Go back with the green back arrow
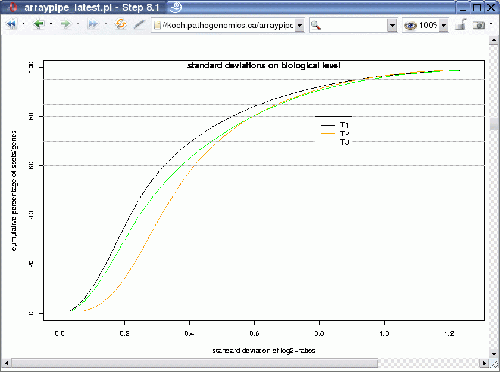Screen dimensions: 500x372 [39, 24]
